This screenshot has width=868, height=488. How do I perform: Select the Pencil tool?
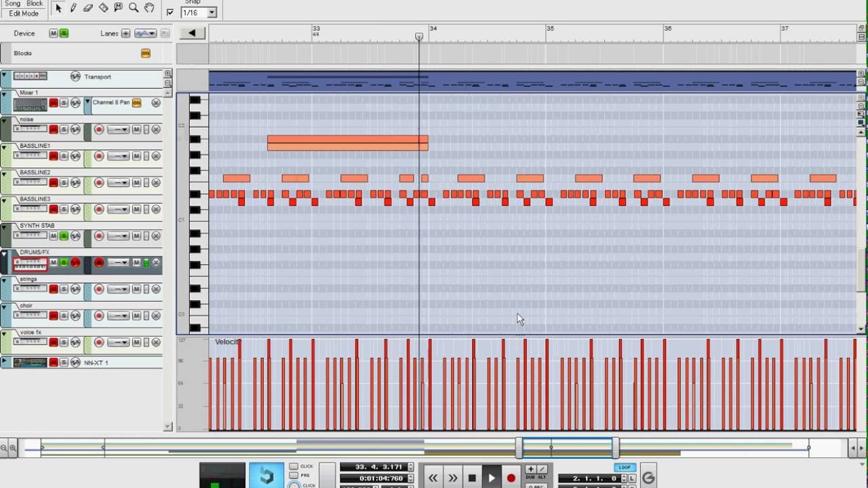[73, 7]
